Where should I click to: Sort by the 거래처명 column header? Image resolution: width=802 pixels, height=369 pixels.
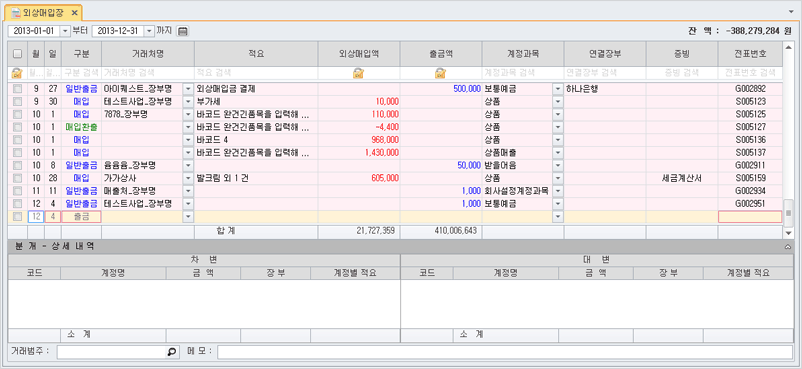[x=148, y=54]
